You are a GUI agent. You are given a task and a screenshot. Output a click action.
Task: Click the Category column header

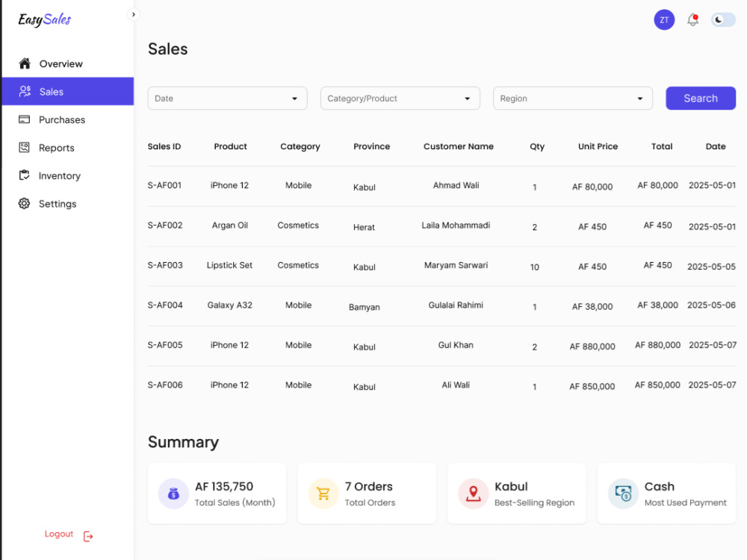(x=300, y=146)
